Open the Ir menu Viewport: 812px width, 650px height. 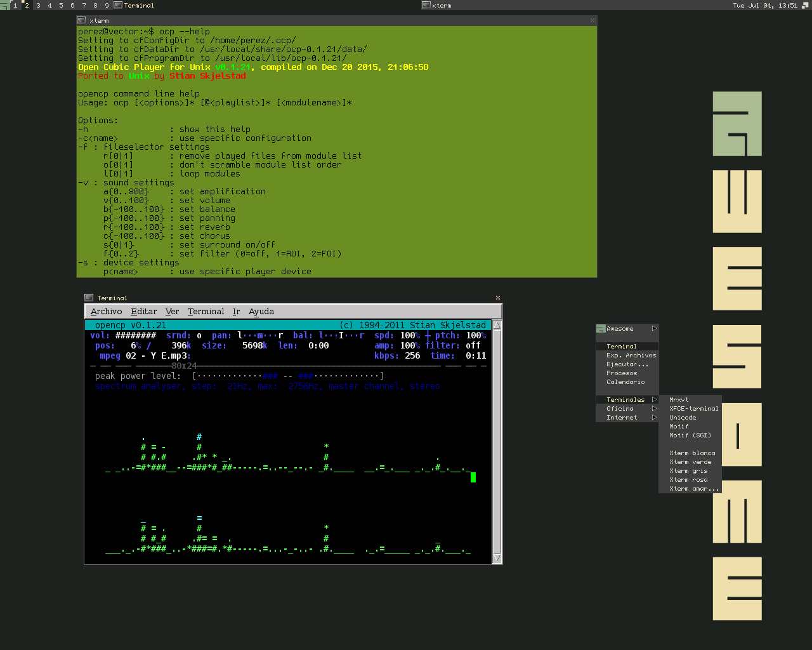(236, 312)
